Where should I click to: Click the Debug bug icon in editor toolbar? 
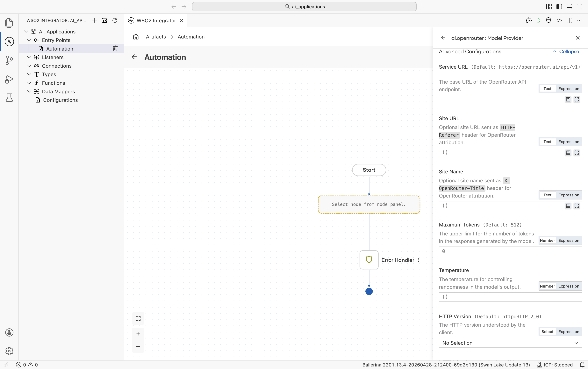[x=549, y=20]
